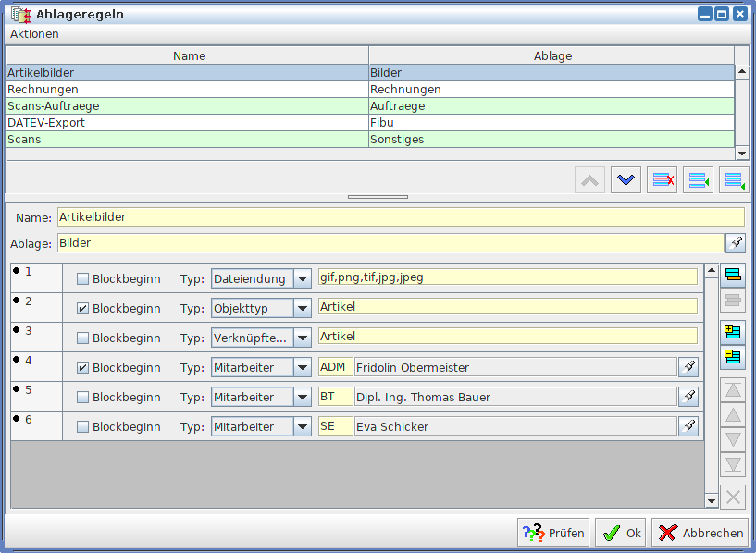This screenshot has width=756, height=553.
Task: Click expand all blocks plus icon
Action: click(x=733, y=331)
